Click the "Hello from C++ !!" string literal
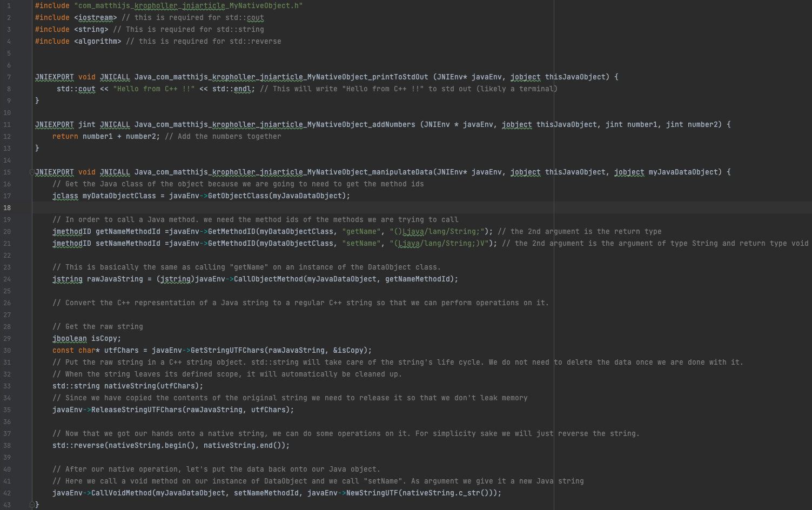812x510 pixels. 153,89
